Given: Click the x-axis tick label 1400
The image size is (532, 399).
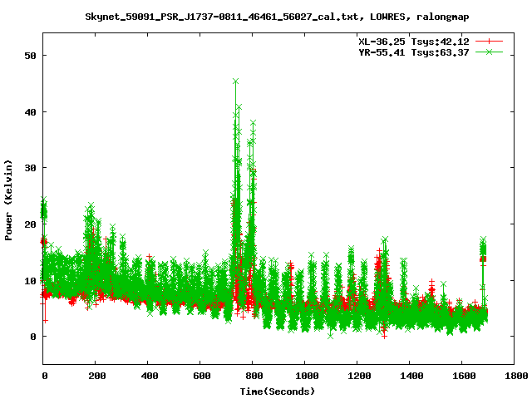Looking at the screenshot, I should point(411,376).
